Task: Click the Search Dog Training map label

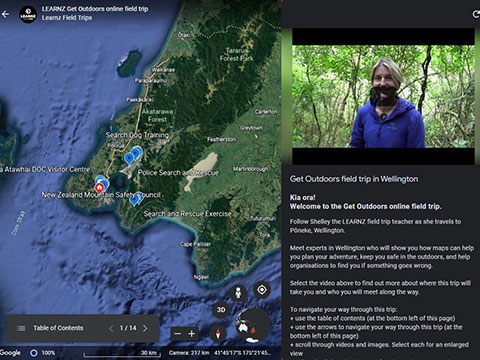Action: tap(137, 135)
